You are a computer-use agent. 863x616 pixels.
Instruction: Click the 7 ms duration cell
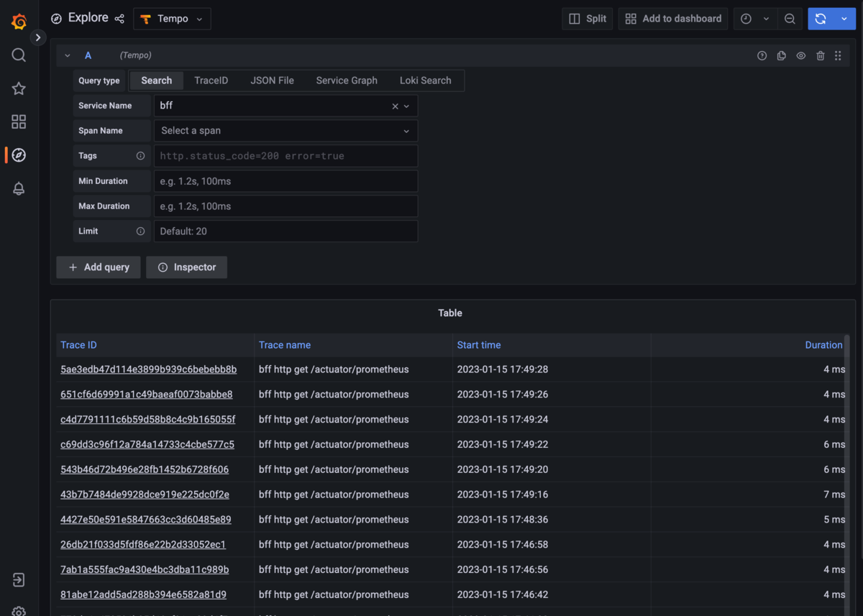(x=834, y=495)
